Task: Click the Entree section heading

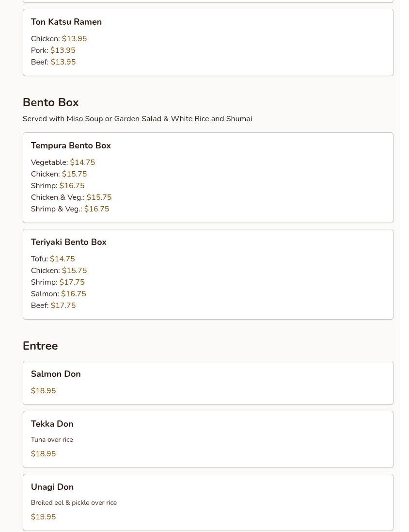Action: point(40,346)
